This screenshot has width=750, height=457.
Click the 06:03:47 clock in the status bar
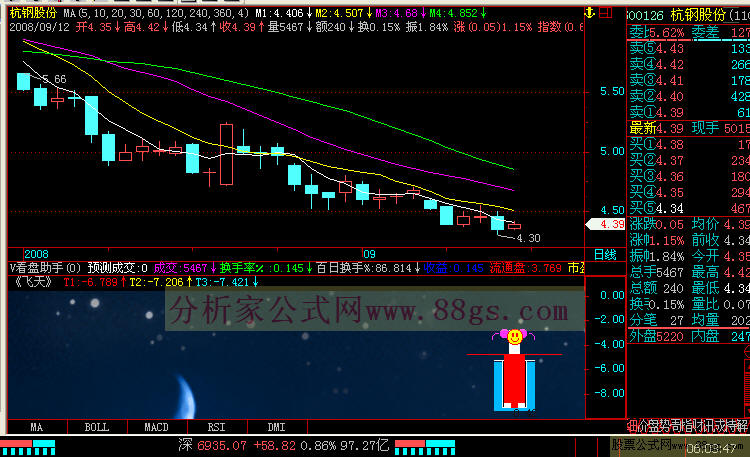713,449
